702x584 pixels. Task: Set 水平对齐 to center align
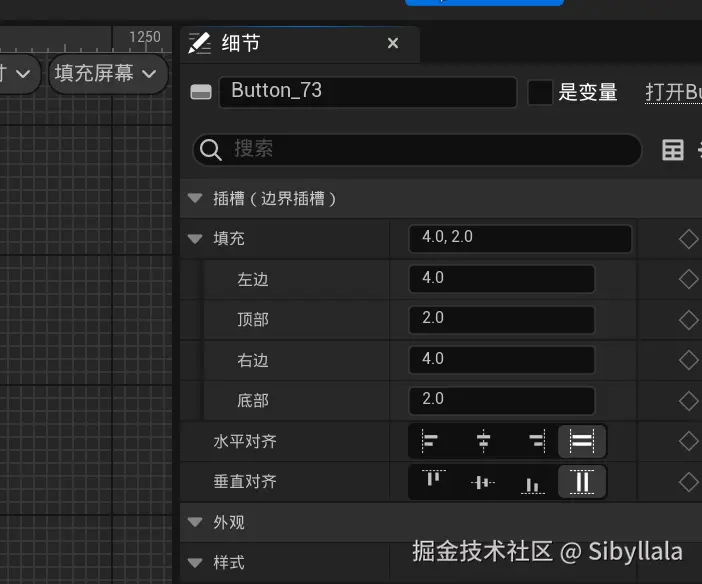484,441
